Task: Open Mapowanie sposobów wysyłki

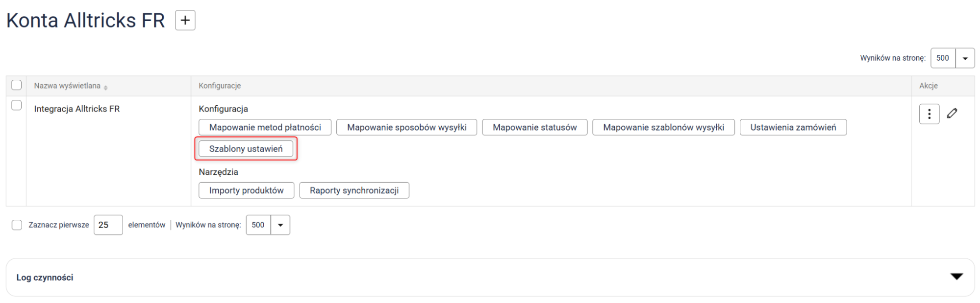Action: (x=406, y=127)
